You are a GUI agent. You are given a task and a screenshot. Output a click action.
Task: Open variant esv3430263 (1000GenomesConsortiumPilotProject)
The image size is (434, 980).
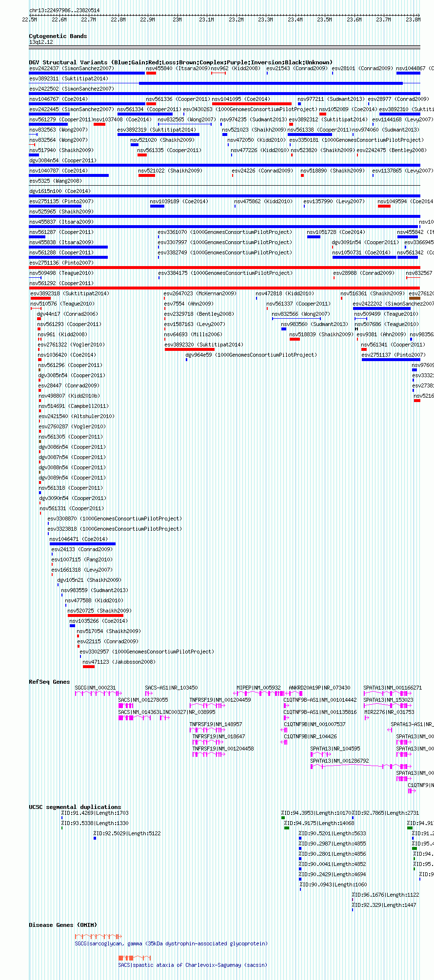click(x=250, y=109)
